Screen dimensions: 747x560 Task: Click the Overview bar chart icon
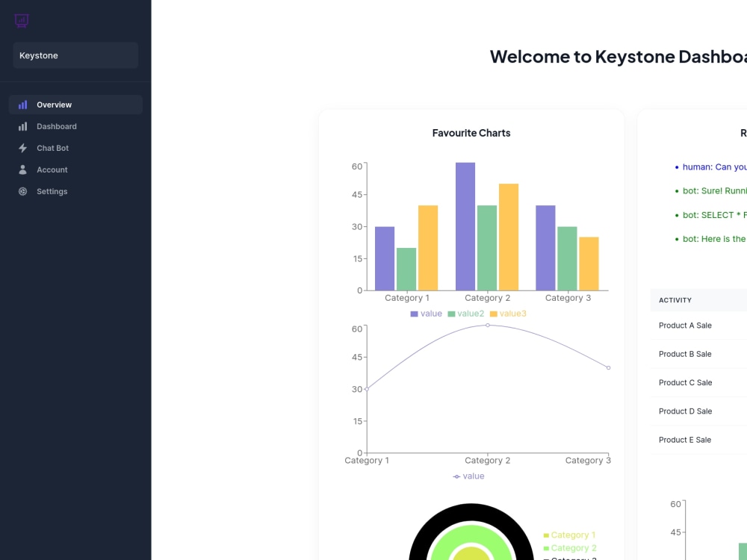(22, 105)
